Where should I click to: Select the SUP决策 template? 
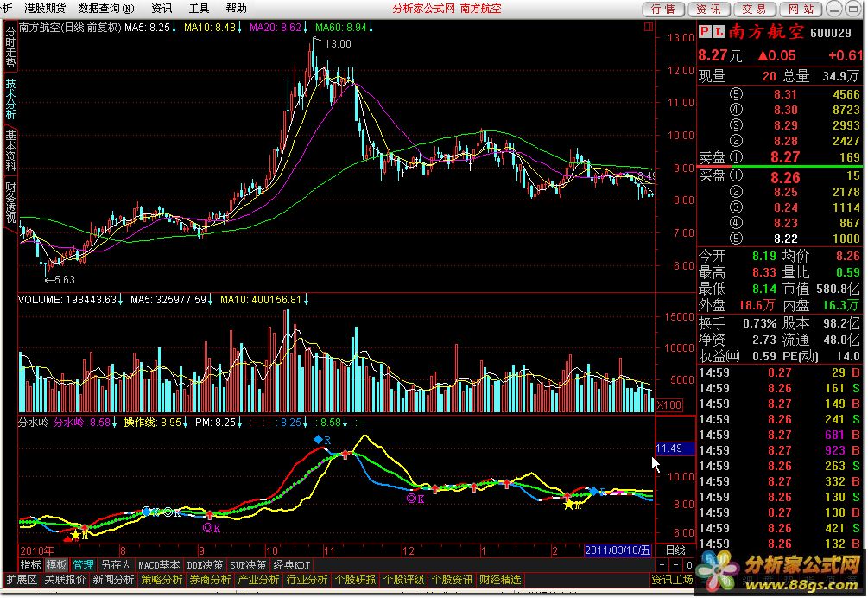tap(248, 565)
